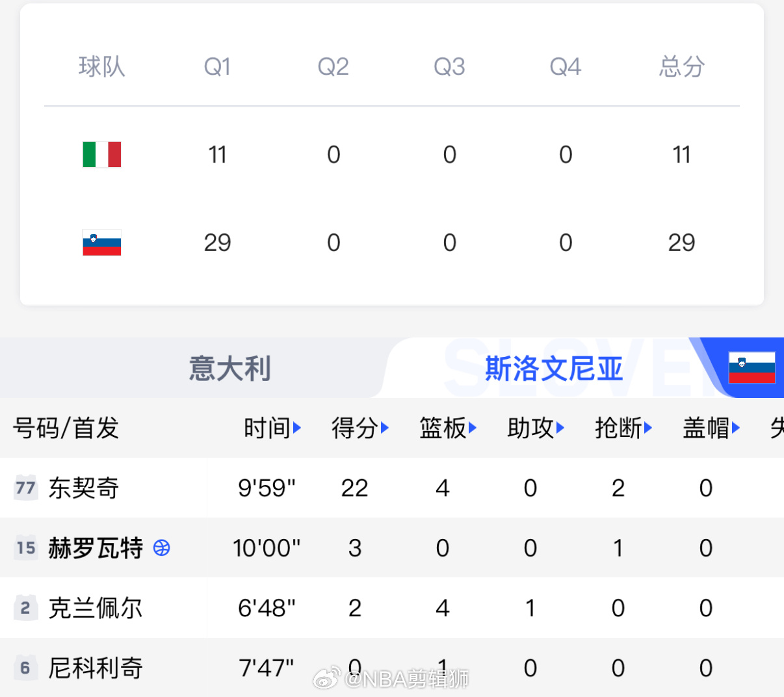
Task: Tap the basketball icon next to 赫罗瓦特
Action: [x=162, y=548]
